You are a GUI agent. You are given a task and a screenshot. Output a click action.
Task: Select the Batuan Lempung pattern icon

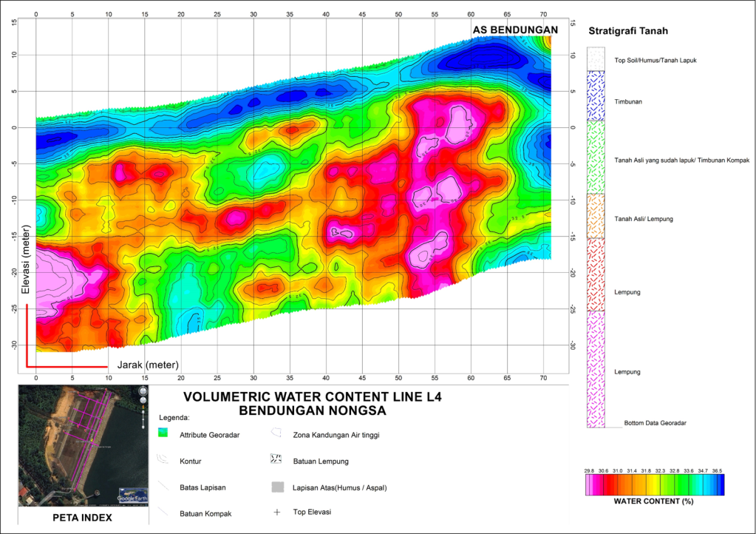276,460
